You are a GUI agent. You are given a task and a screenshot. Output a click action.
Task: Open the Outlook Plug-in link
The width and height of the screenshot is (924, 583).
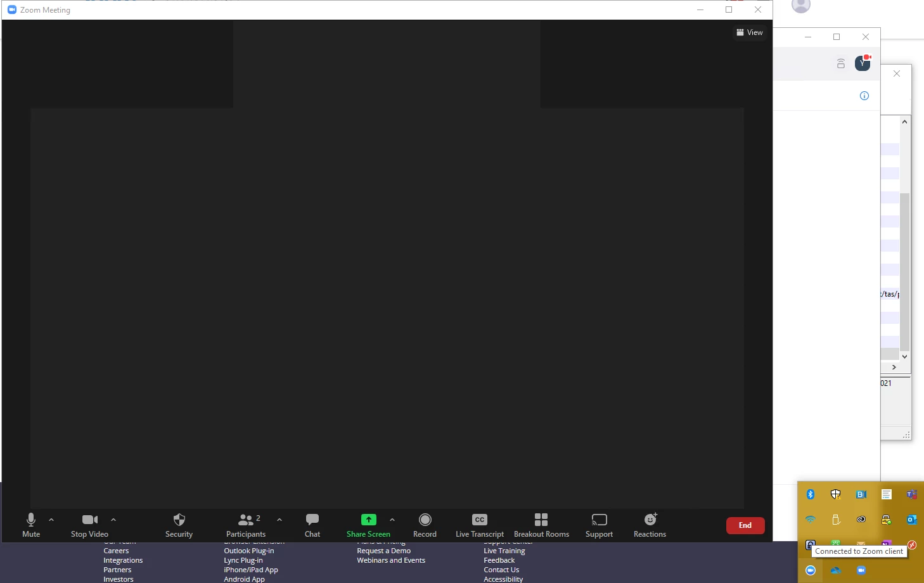tap(249, 551)
